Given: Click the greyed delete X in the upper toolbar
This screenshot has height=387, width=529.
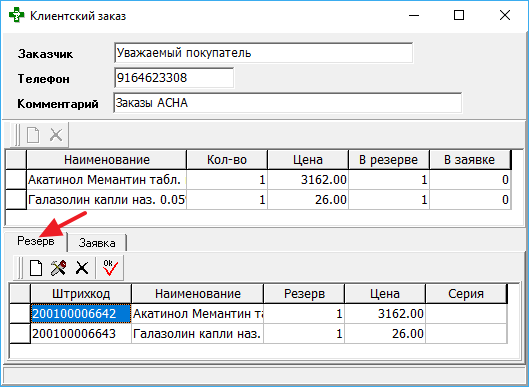Looking at the screenshot, I should pyautogui.click(x=56, y=135).
